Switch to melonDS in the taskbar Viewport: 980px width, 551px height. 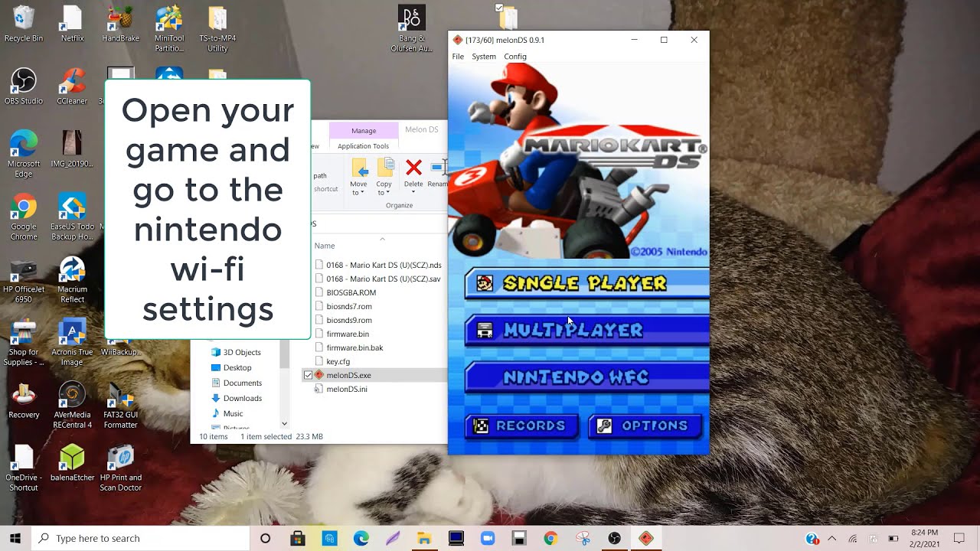coord(645,538)
